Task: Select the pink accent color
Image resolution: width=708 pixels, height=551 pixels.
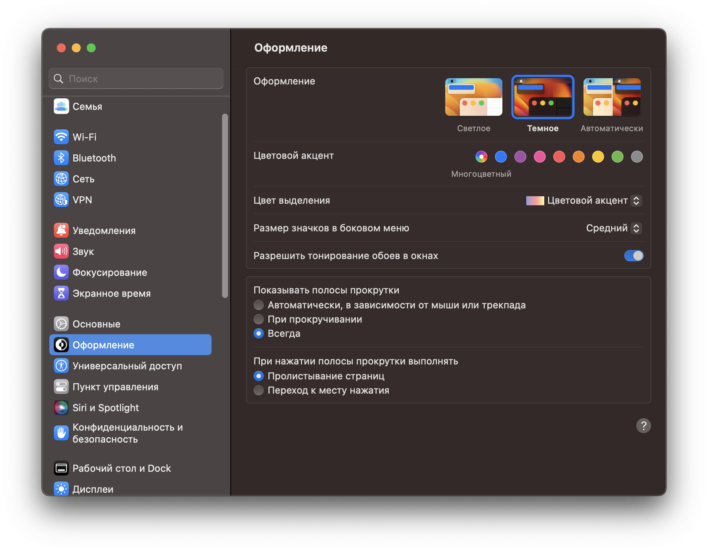Action: (540, 157)
